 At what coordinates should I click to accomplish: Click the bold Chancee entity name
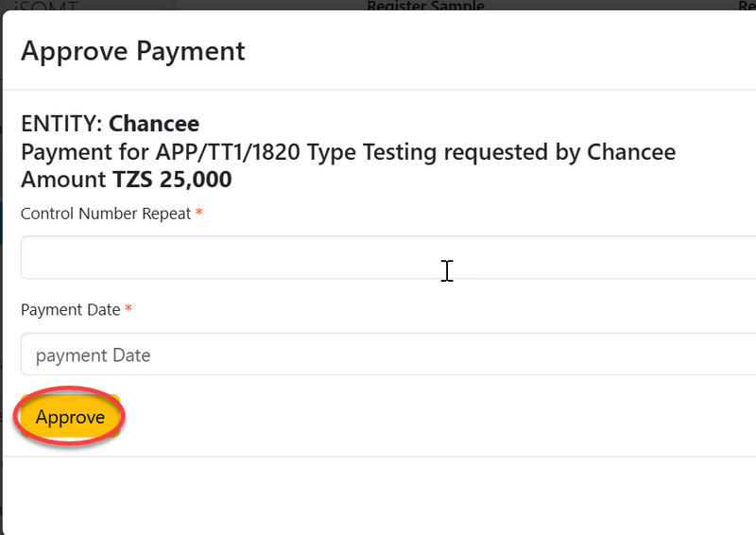coord(154,124)
